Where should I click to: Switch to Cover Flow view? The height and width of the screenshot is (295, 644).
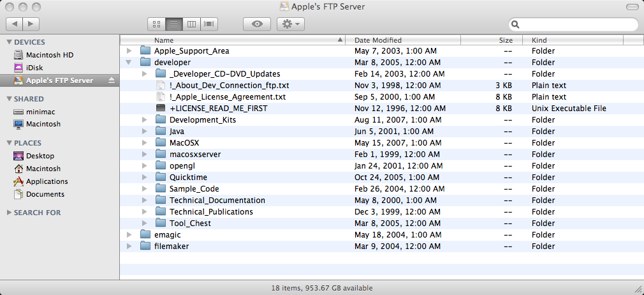[x=209, y=24]
